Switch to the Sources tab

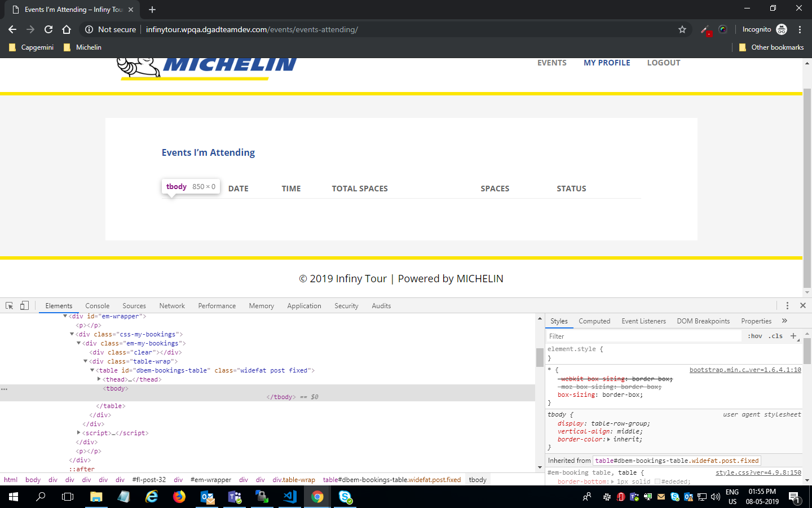pos(134,306)
